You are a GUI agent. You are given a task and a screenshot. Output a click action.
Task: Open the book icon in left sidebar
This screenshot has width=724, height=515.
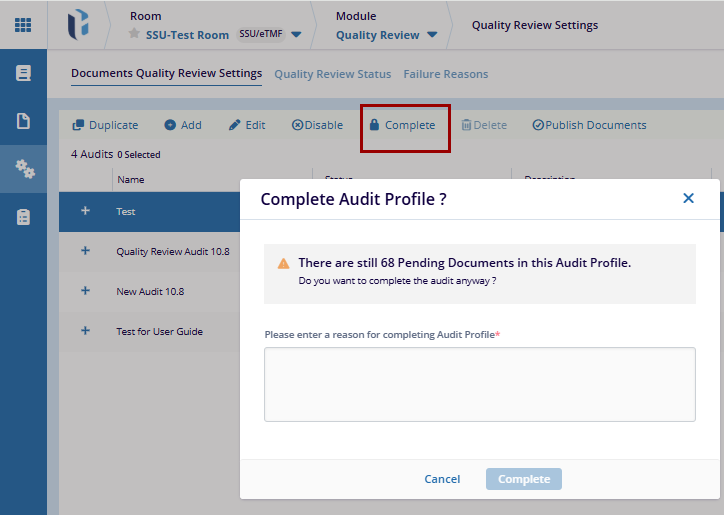23,73
